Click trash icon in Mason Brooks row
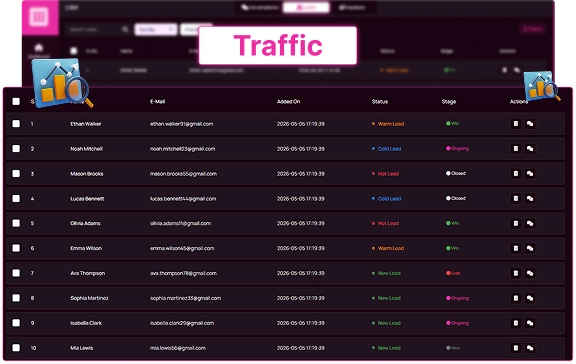Viewport: 576px width, 364px height. (516, 173)
